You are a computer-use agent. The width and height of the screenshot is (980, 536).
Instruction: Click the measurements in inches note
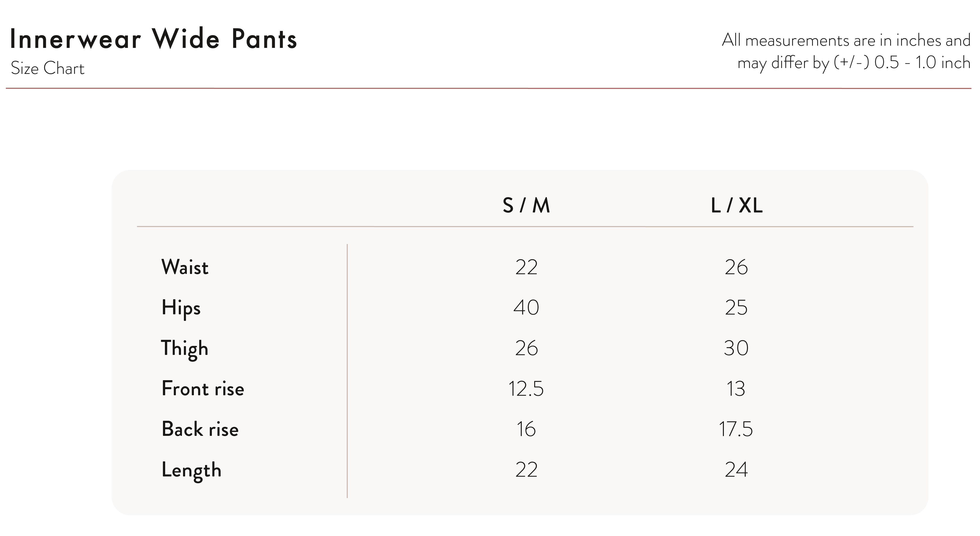pyautogui.click(x=846, y=51)
